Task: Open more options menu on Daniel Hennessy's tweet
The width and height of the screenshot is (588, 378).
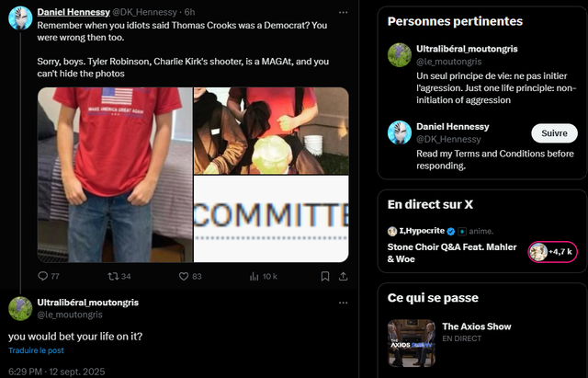Action: coord(343,11)
